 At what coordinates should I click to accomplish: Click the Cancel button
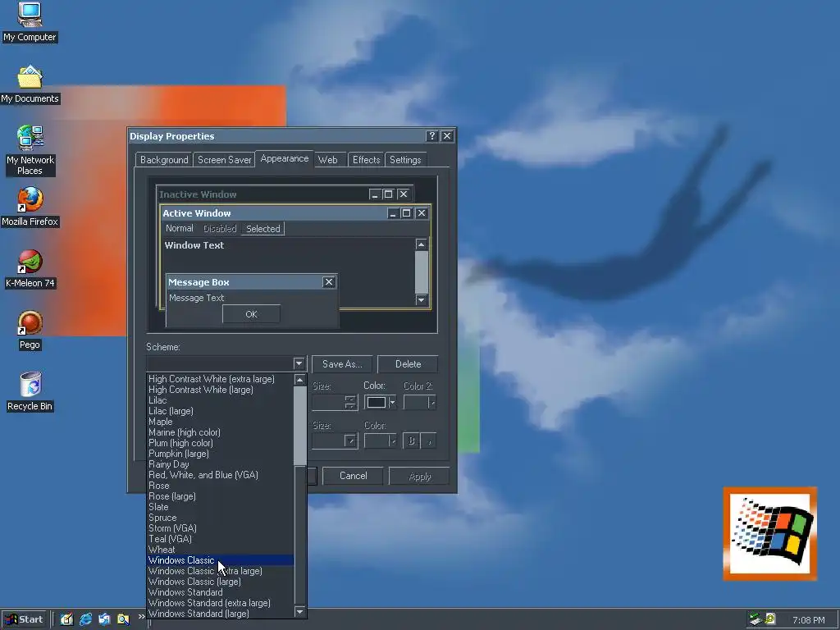pos(353,476)
